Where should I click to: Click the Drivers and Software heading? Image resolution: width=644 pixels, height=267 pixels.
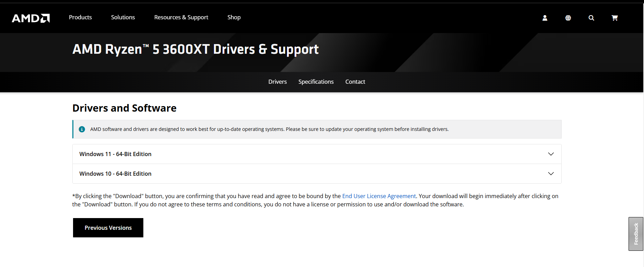click(124, 108)
